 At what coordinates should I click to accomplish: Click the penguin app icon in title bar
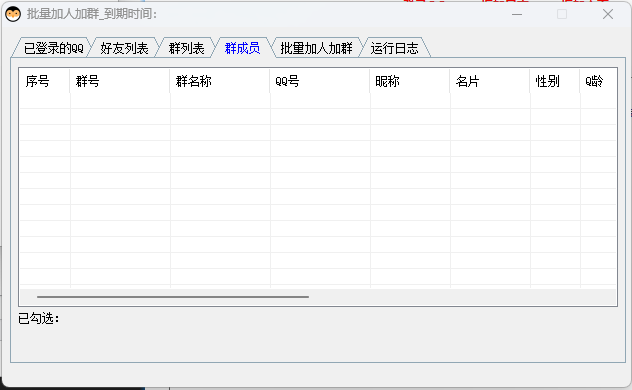pos(13,15)
